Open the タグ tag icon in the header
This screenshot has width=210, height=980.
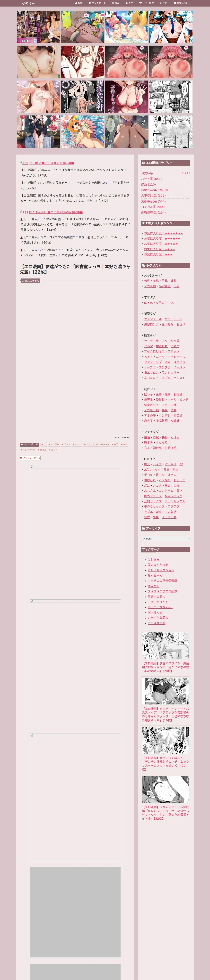tap(127, 3)
